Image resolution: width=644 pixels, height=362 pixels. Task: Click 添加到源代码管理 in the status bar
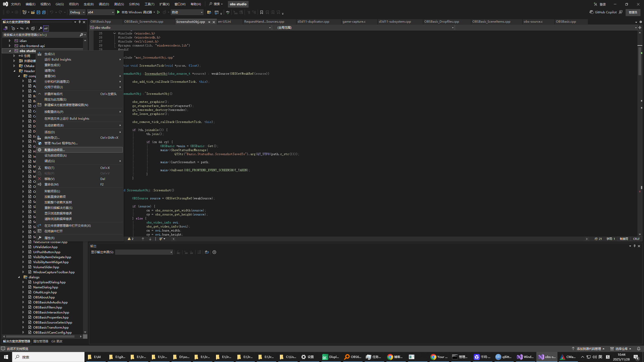[588, 349]
